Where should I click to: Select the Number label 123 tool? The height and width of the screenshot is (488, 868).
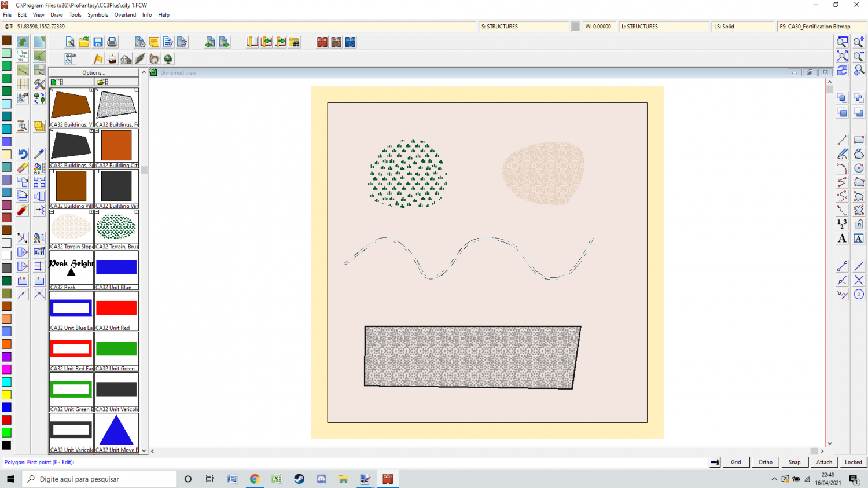tap(843, 224)
